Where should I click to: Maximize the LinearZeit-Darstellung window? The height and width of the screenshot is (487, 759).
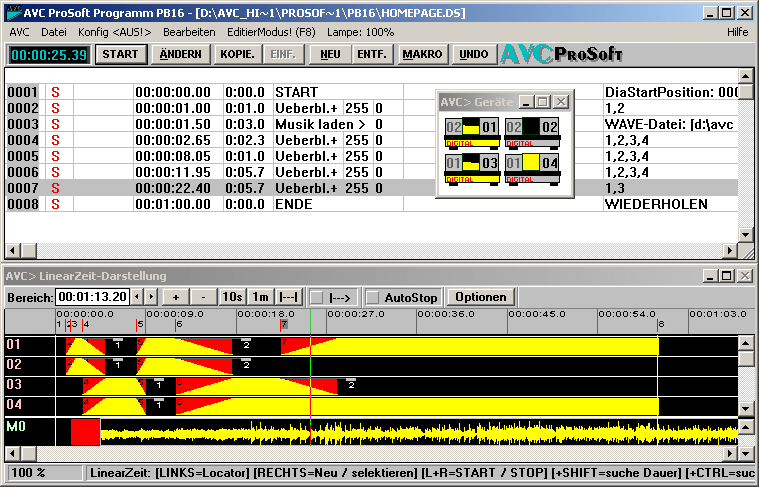pos(727,276)
